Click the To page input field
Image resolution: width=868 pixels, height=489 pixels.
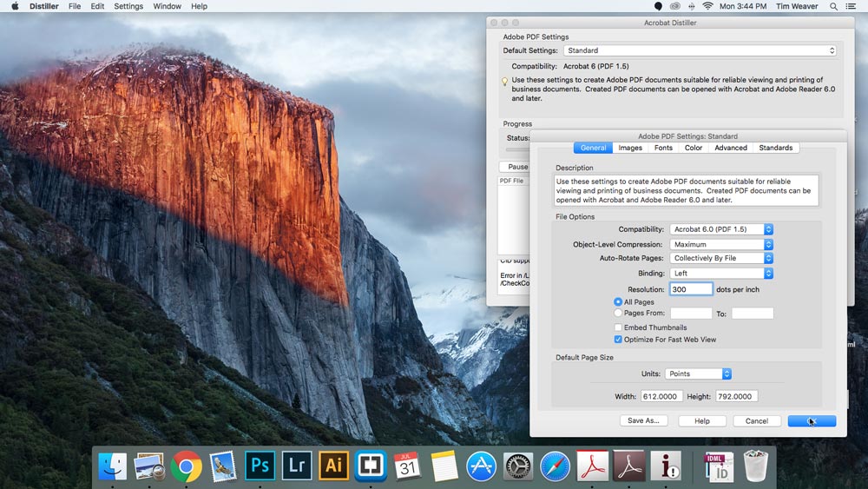753,314
